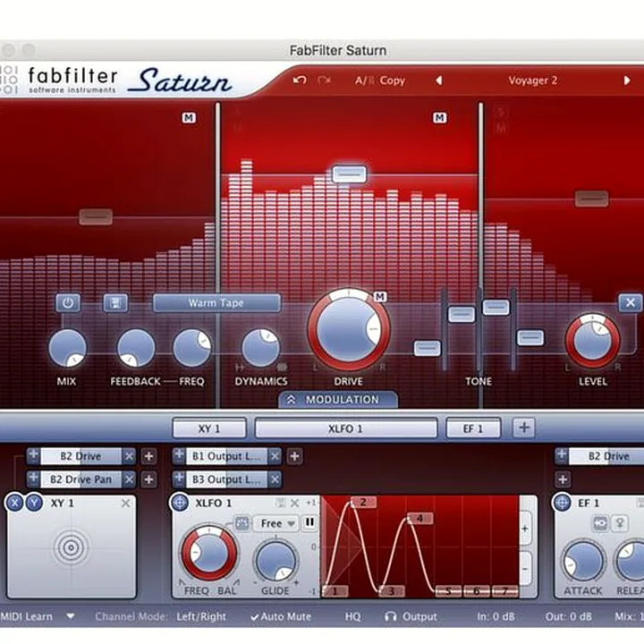The image size is (644, 644).
Task: Open the Voyager 2 preset menu
Action: tap(533, 80)
